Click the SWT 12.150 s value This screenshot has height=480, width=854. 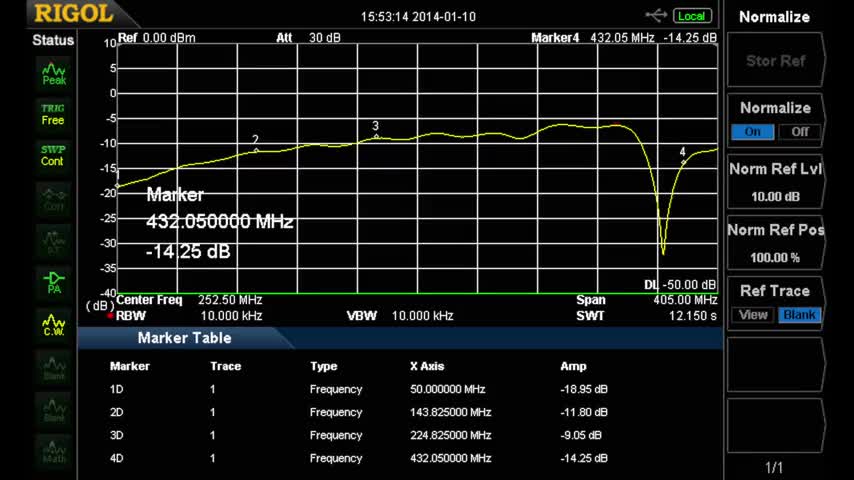(693, 316)
